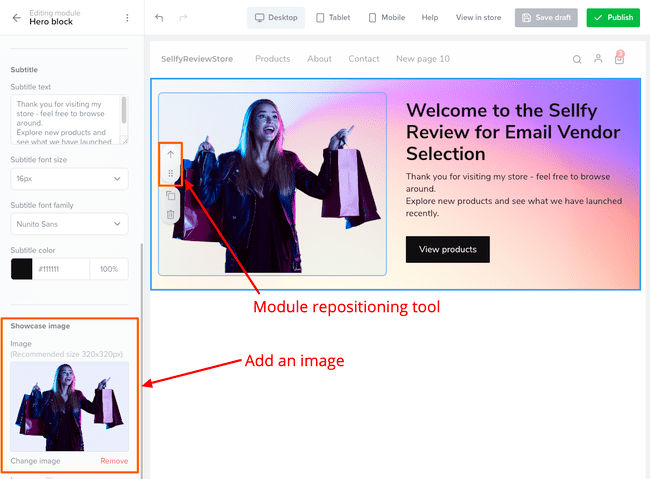Open the store search icon
This screenshot has height=479, width=650.
tap(577, 59)
